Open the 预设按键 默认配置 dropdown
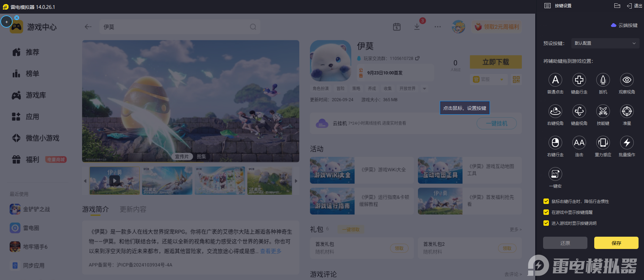 pyautogui.click(x=605, y=43)
